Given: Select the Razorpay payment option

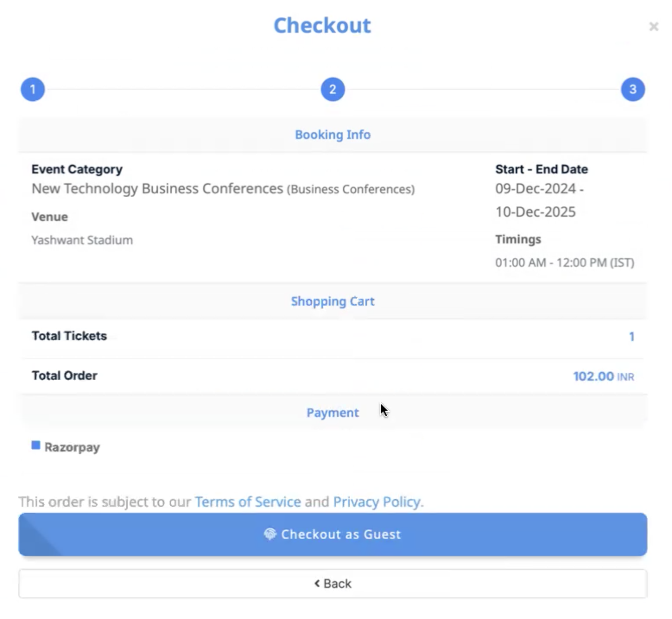Looking at the screenshot, I should [36, 445].
